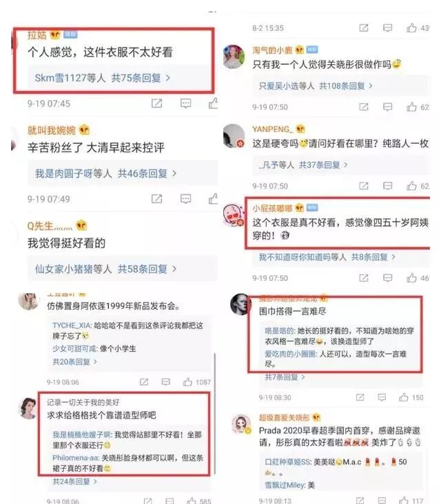Open reply icon on 9-19 08:30 comment

[x=382, y=397]
